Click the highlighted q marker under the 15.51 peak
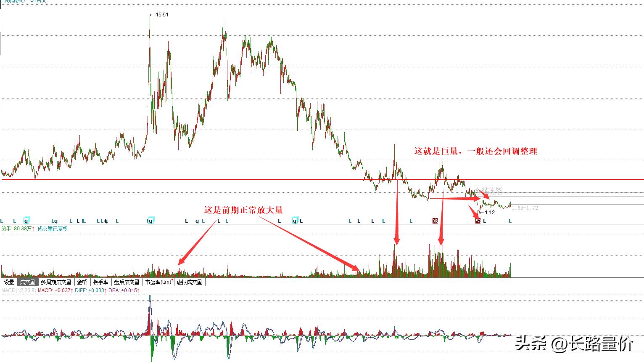This screenshot has height=362, width=644. coord(150,221)
